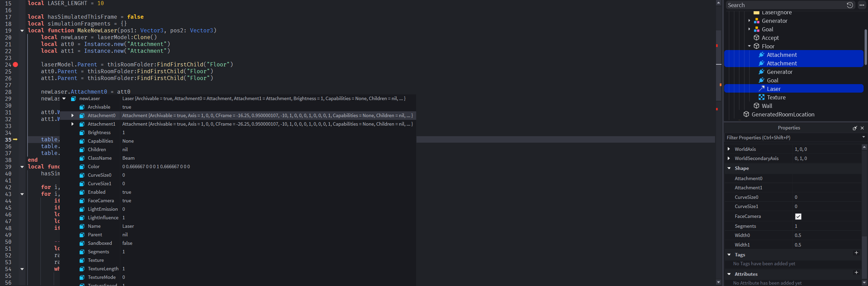Edit the Segments property value

[x=827, y=226]
